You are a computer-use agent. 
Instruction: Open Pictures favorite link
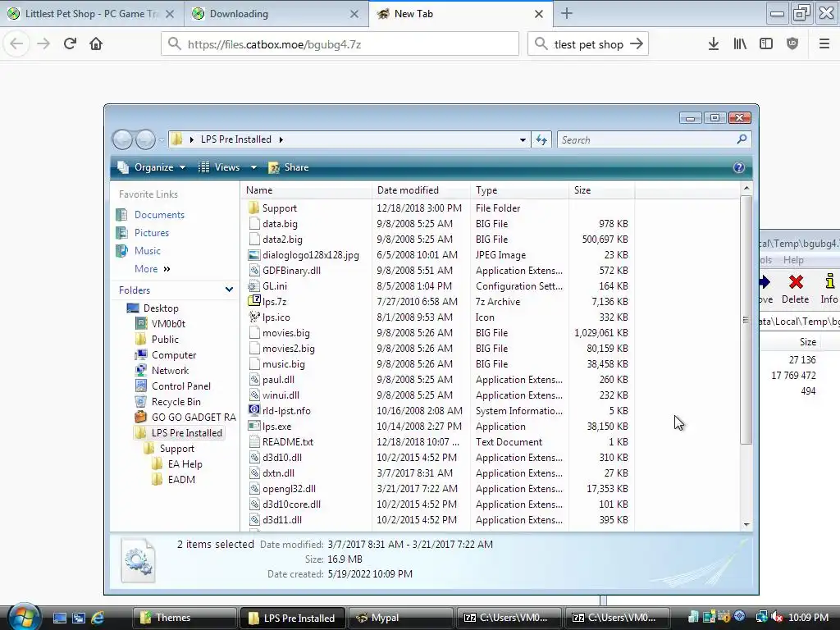tap(151, 232)
